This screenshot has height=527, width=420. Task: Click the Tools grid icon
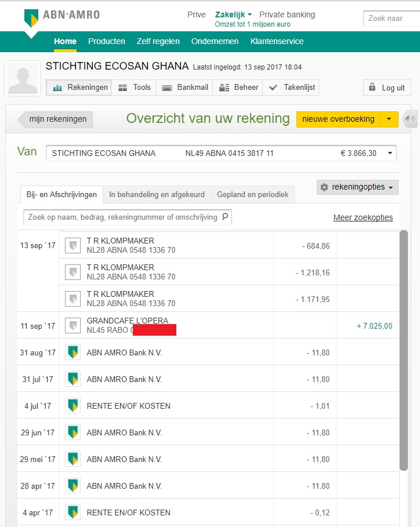coord(123,88)
